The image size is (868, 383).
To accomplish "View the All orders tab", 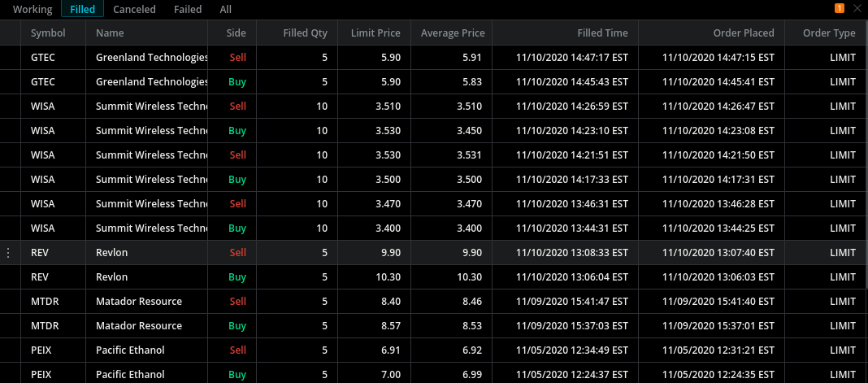I will pos(225,10).
